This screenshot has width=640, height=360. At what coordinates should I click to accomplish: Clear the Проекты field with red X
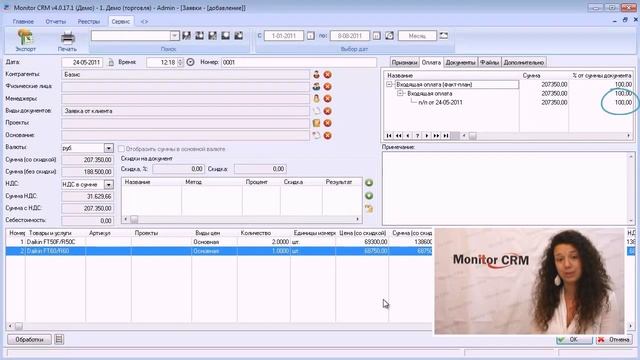(x=327, y=123)
